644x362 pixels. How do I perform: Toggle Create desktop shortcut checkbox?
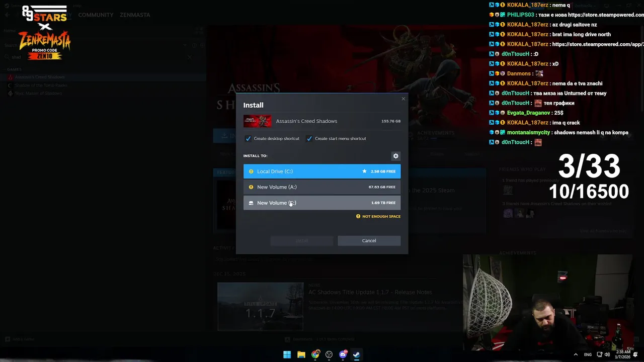click(x=248, y=139)
